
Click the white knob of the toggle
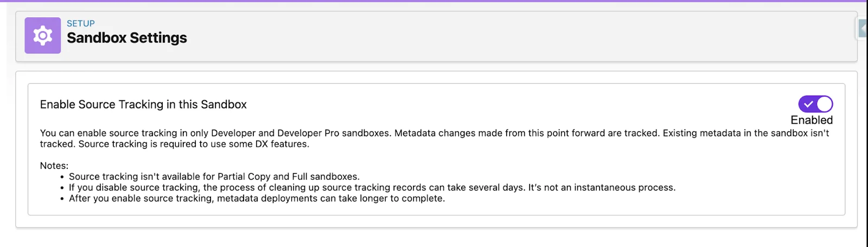pyautogui.click(x=824, y=104)
